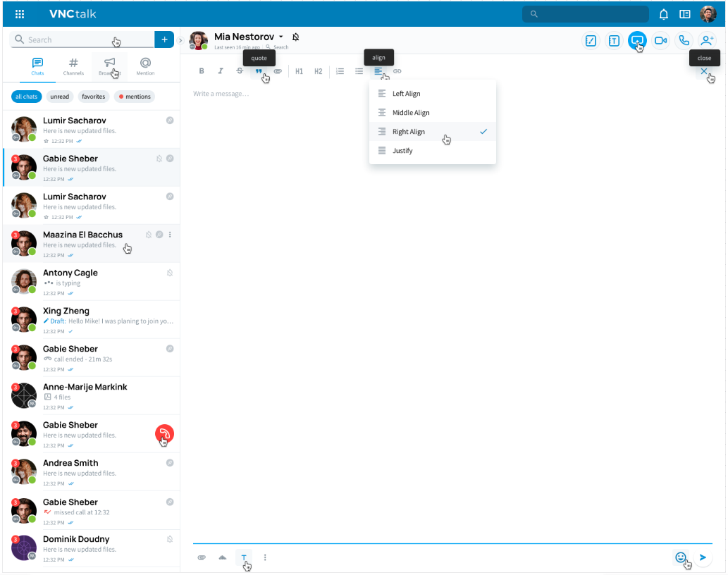
Task: Open the align dropdown in toolbar
Action: [x=378, y=71]
